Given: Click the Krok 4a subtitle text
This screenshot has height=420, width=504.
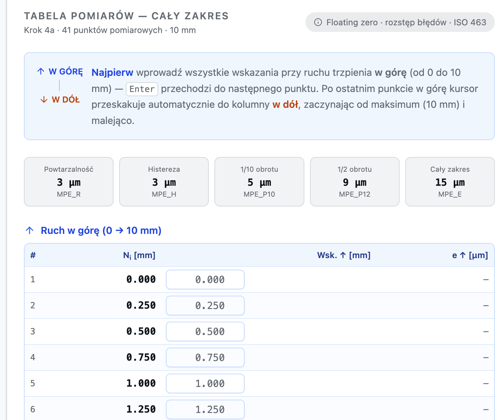Looking at the screenshot, I should (110, 30).
